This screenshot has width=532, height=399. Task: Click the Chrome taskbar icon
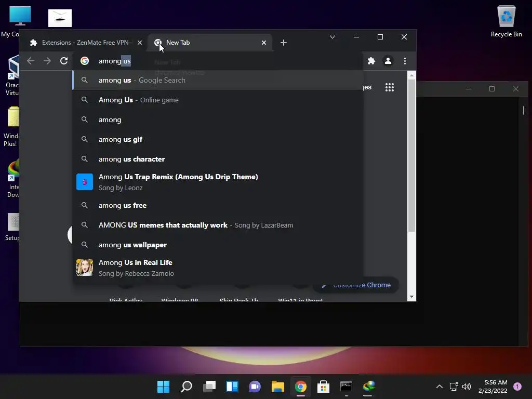(301, 387)
